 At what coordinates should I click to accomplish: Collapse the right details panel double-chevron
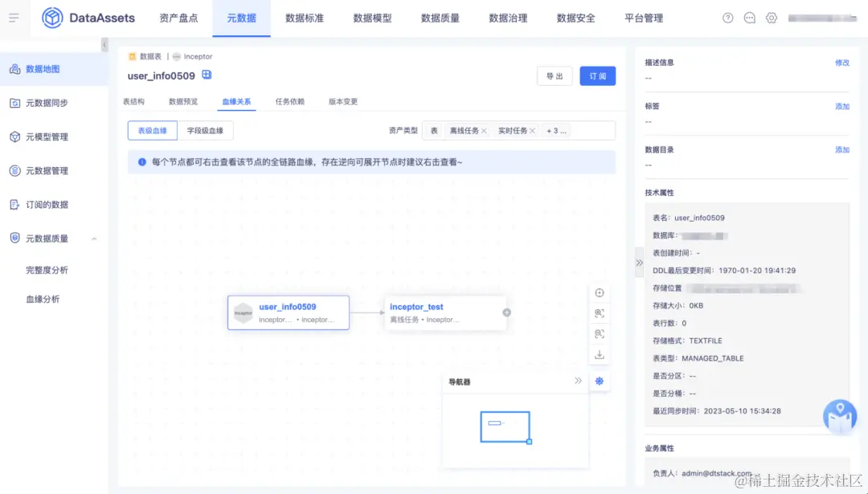[x=640, y=263]
